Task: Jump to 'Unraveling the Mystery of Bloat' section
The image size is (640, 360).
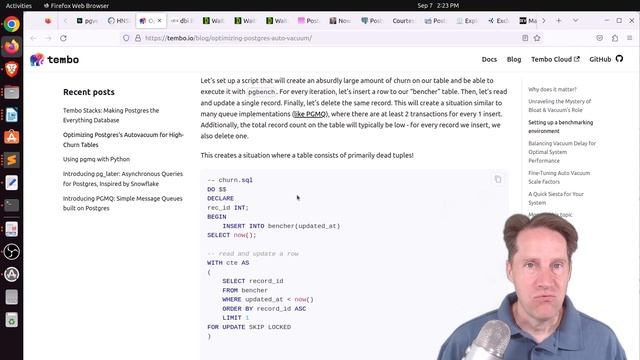Action: tap(560, 105)
